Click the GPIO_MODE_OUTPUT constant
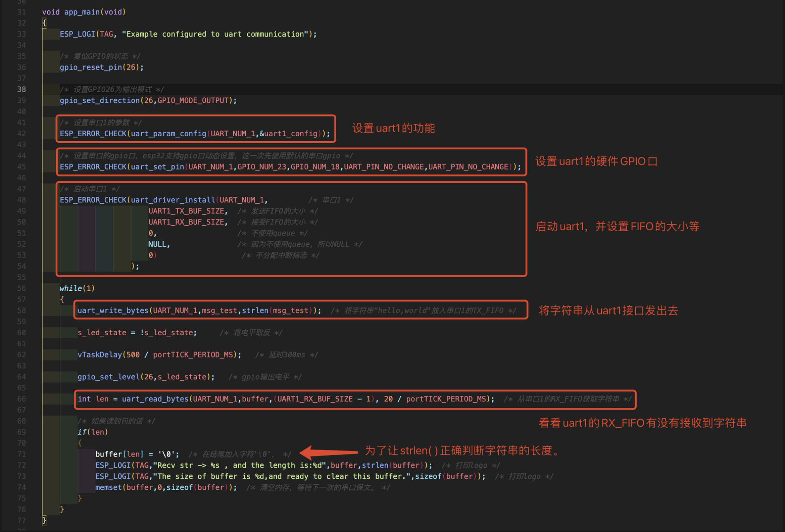 tap(193, 101)
